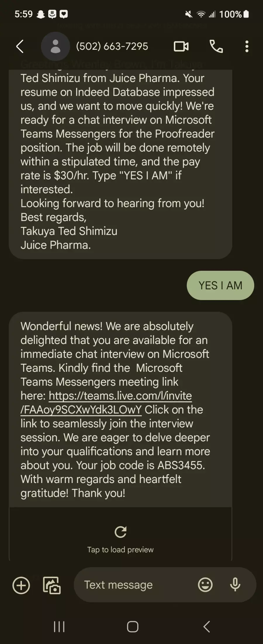Screen dimensions: 263x644
Task: Tap the Snapchat notification icon in the status bar
Action: [41, 14]
